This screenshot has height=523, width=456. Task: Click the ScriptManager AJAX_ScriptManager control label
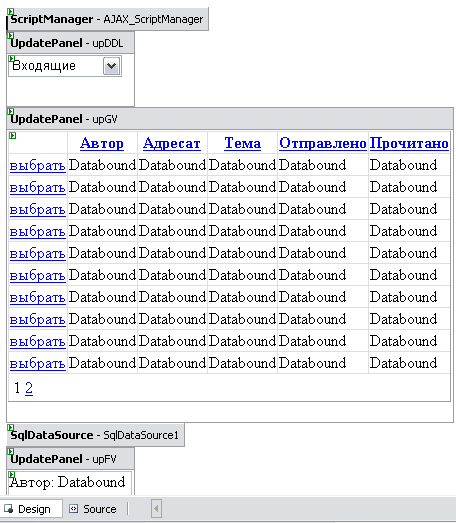107,19
